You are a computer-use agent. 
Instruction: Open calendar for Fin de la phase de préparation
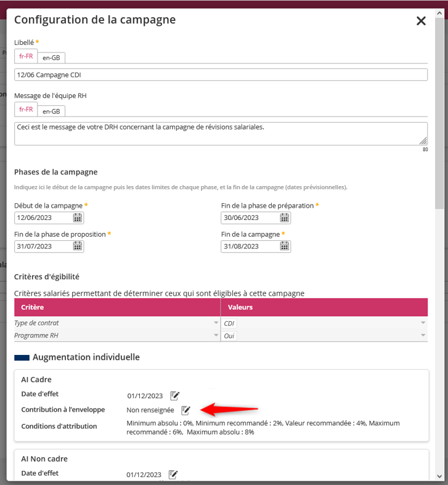pyautogui.click(x=285, y=218)
